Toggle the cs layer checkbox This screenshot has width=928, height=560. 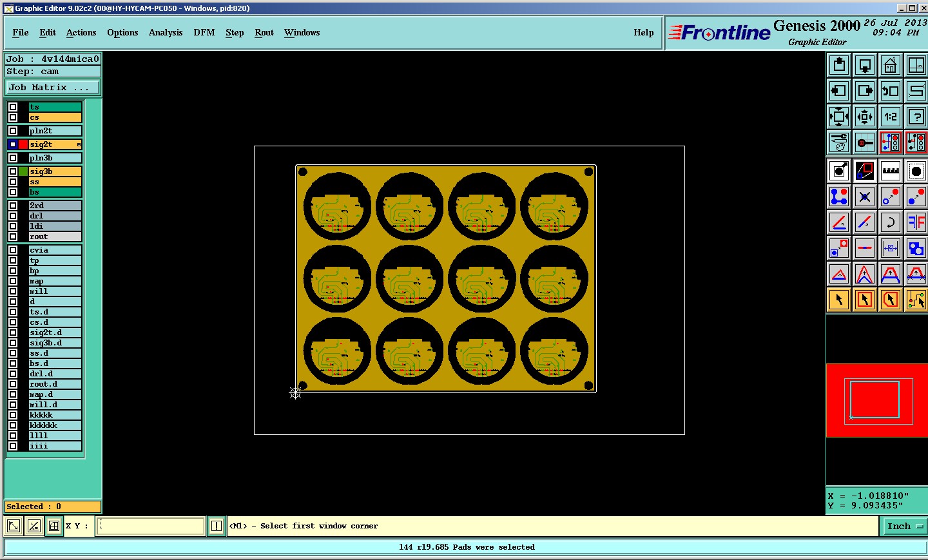(13, 117)
